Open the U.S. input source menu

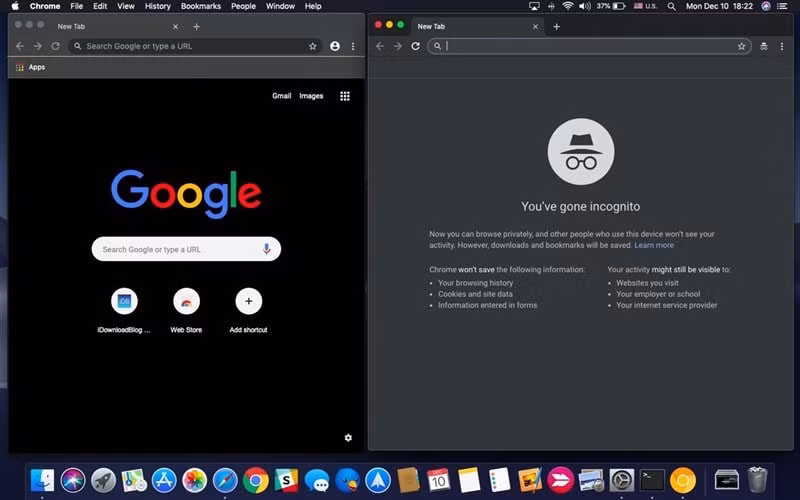645,6
